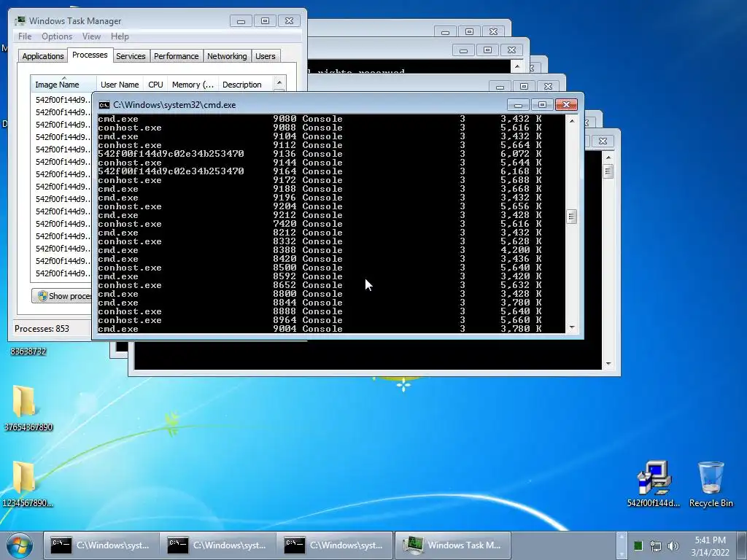Minimize the front cmd.exe window
Viewport: 747px width, 560px height.
518,105
